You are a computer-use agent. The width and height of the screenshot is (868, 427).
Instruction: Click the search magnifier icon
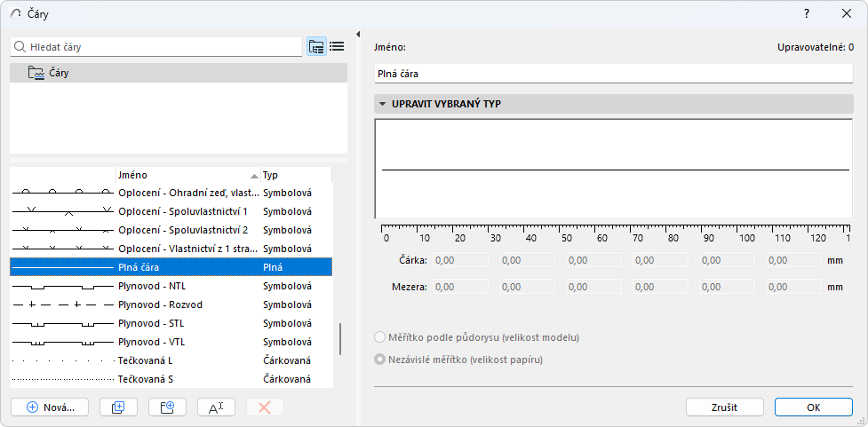(20, 47)
